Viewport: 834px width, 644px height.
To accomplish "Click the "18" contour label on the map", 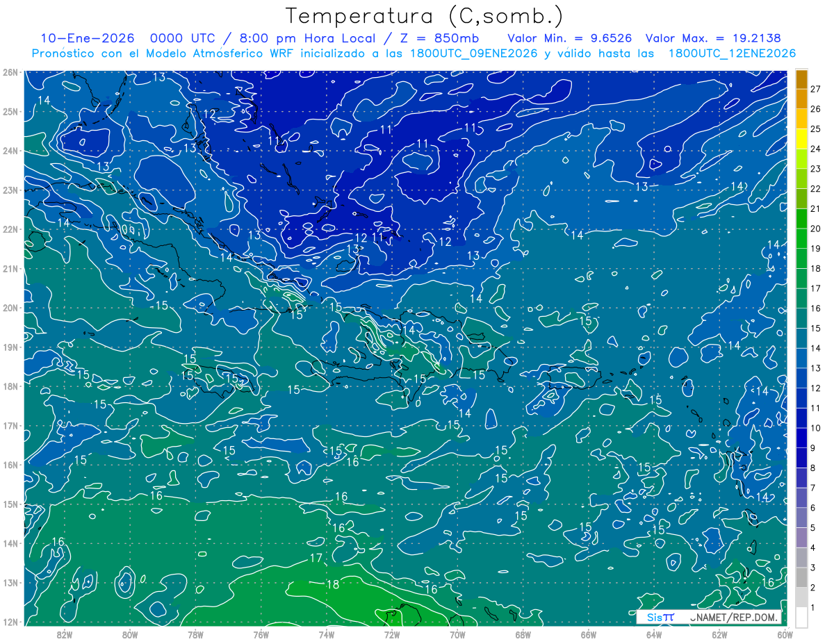I will (333, 584).
